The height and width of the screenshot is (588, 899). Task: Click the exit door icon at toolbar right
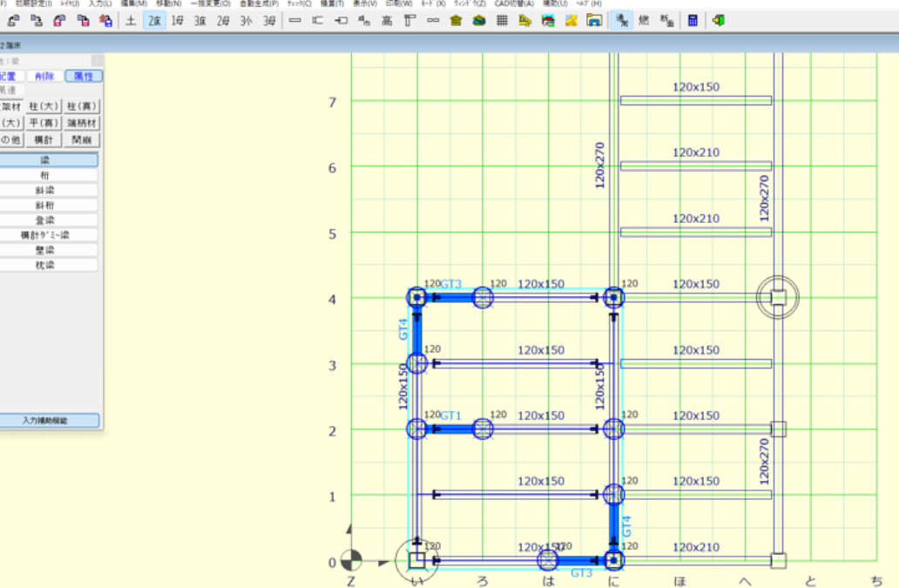(x=718, y=21)
